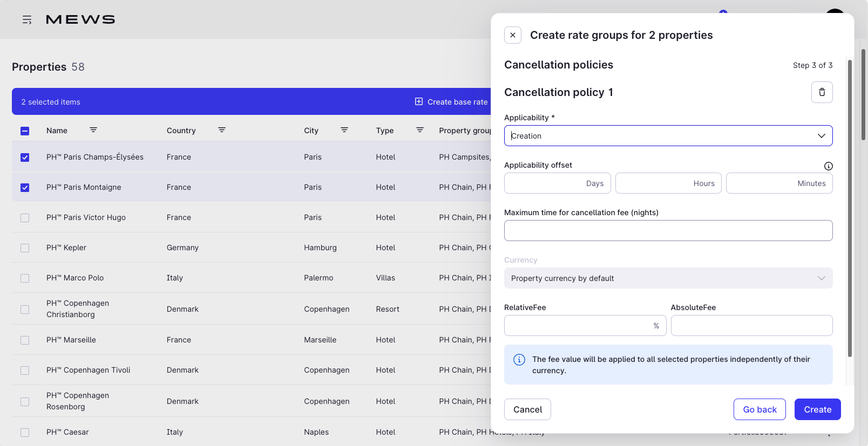This screenshot has width=868, height=446.
Task: Click the info icon in fee notice
Action: pos(519,360)
